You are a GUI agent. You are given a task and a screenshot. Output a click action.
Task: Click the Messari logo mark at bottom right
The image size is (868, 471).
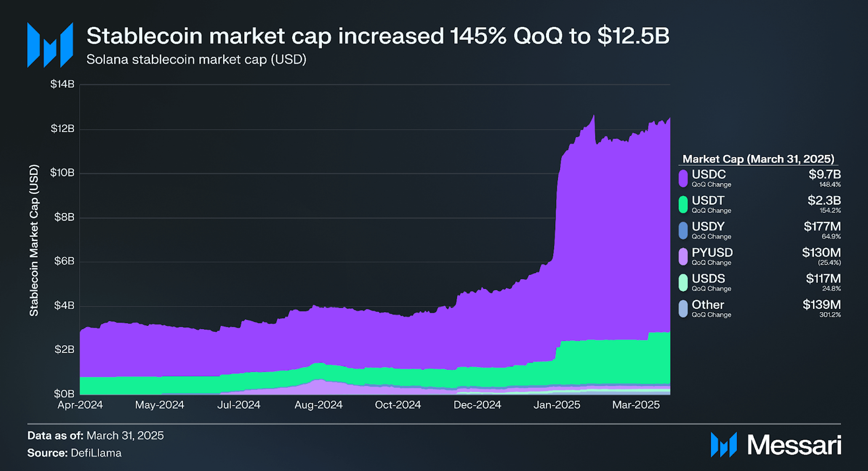pos(724,445)
